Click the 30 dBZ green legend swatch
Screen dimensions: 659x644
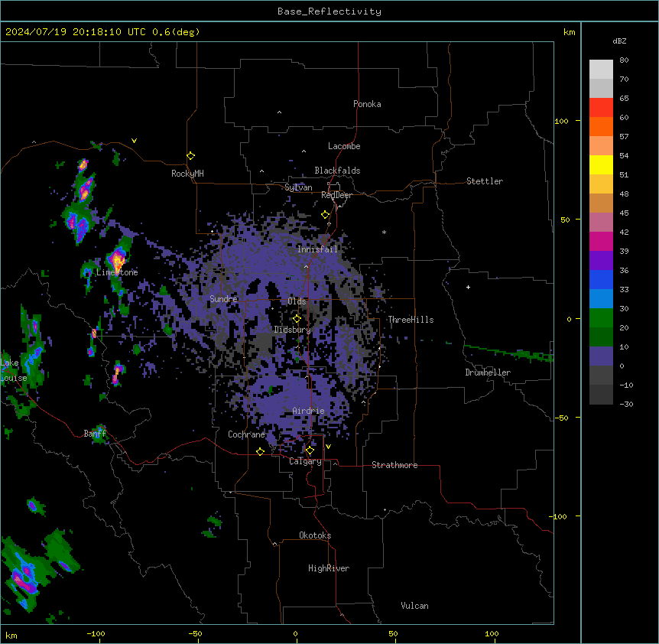coord(601,318)
